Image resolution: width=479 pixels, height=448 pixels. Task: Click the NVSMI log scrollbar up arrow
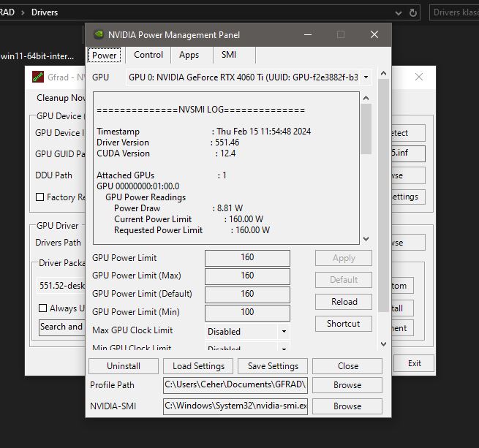point(366,98)
